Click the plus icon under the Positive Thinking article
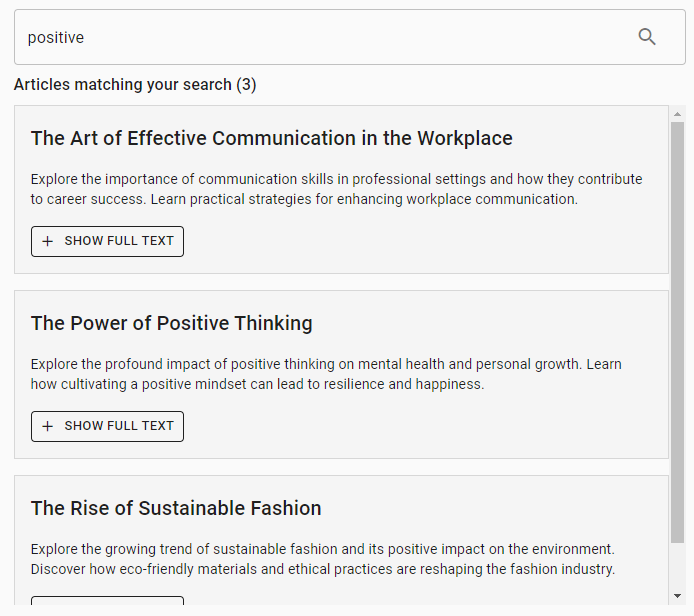This screenshot has height=616, width=694. click(47, 426)
